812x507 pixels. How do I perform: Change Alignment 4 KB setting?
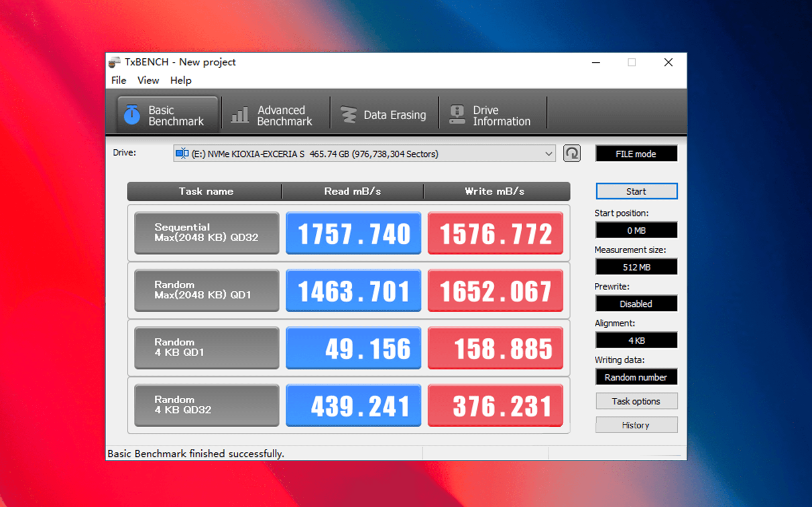(636, 340)
